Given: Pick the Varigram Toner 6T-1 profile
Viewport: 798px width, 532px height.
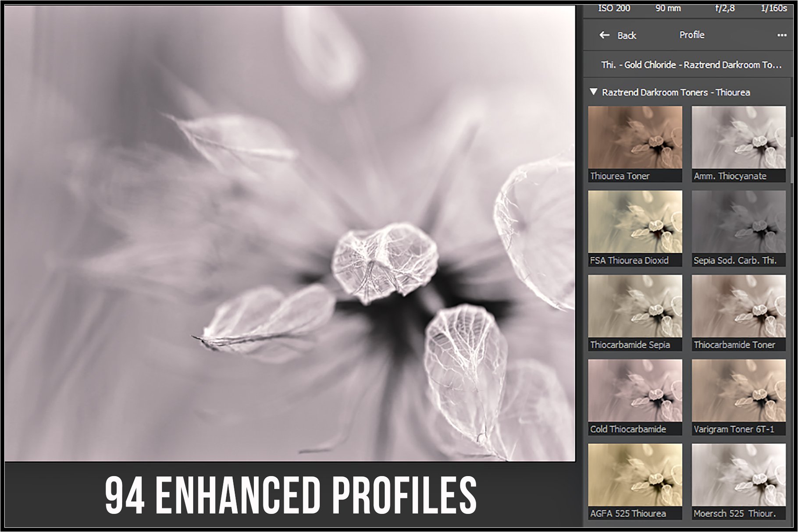Looking at the screenshot, I should tap(739, 397).
